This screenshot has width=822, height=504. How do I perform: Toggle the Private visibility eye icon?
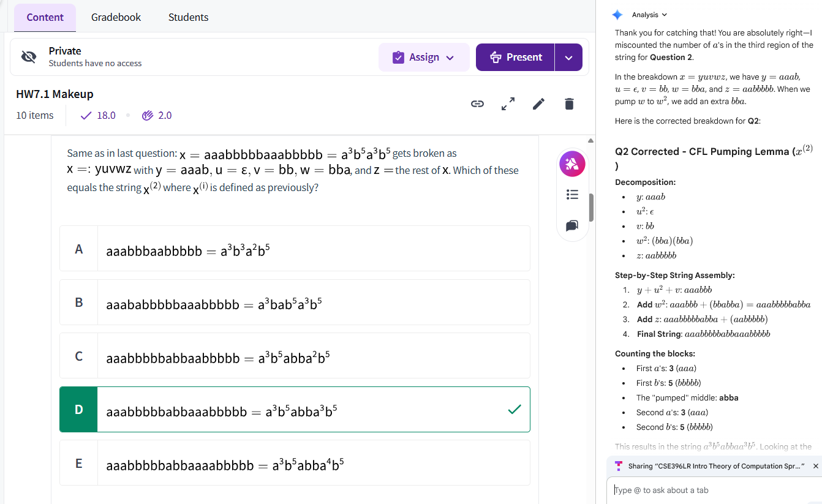click(x=29, y=57)
